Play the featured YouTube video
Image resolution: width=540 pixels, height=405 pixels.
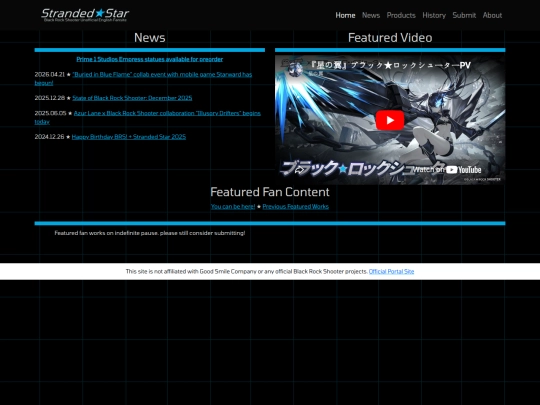(390, 120)
